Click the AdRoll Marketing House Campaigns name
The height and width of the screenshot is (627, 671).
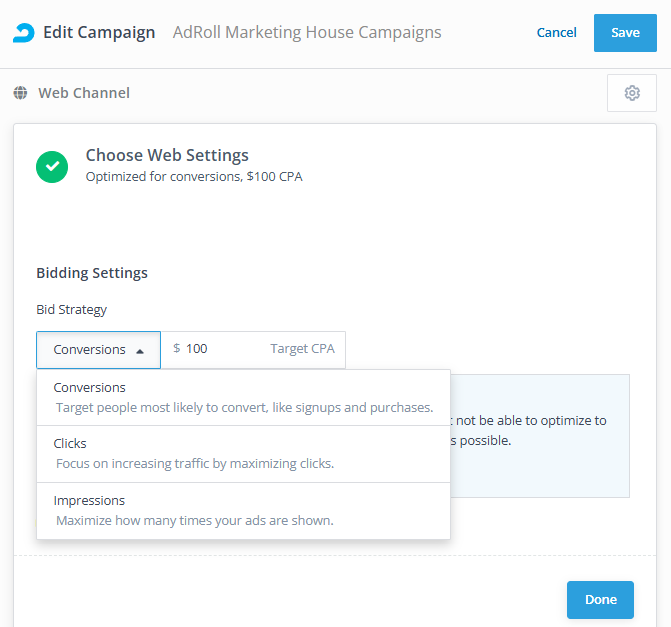[x=306, y=32]
